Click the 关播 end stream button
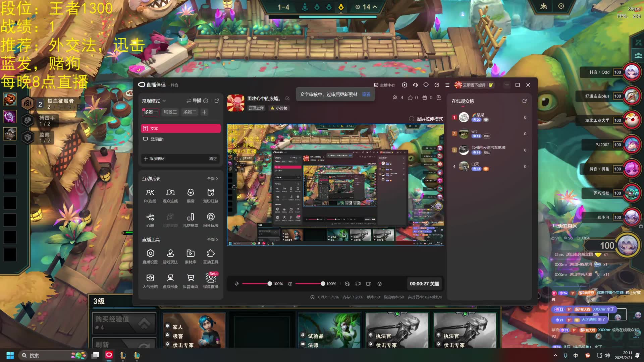 424,284
